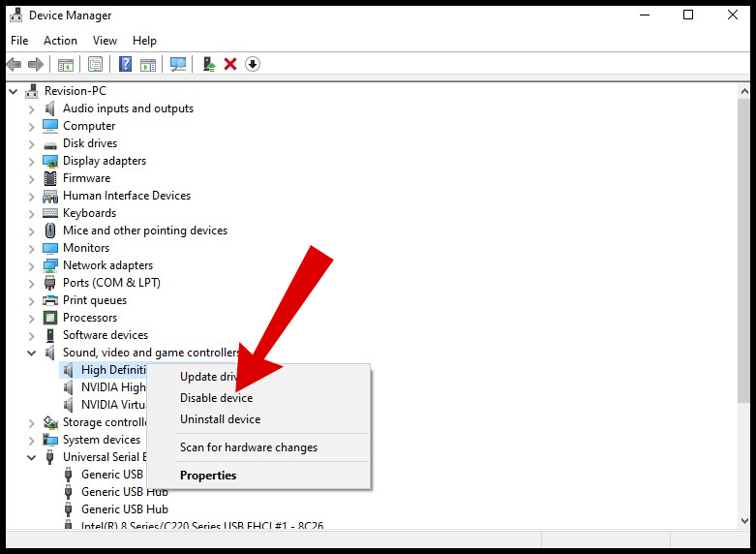Select the NVIDIA Virtual audio device row
756x554 pixels.
click(x=113, y=405)
